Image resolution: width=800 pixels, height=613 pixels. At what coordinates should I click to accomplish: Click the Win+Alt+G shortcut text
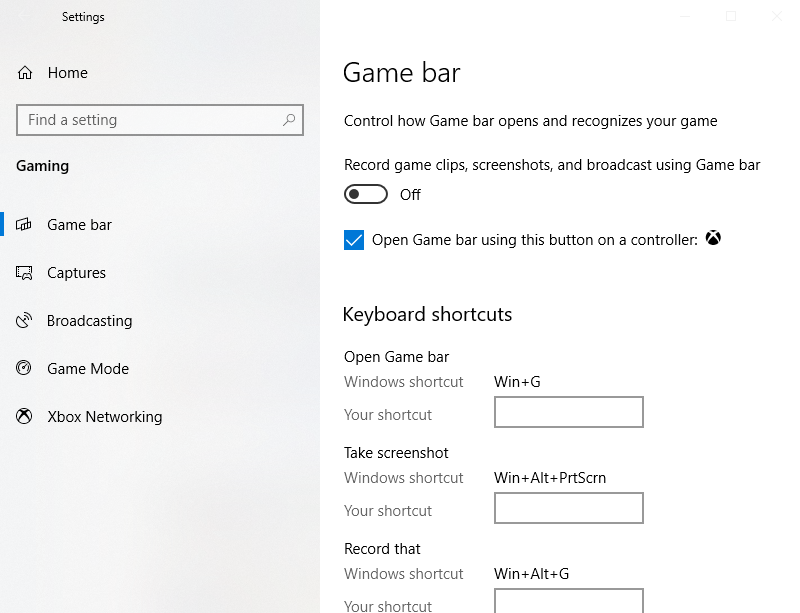[x=531, y=574]
